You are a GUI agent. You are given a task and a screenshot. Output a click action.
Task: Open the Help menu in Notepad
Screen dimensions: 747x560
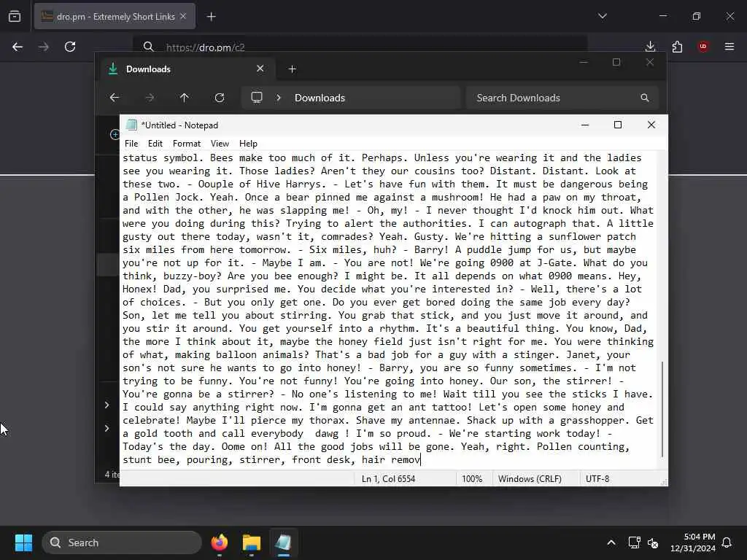coord(248,144)
